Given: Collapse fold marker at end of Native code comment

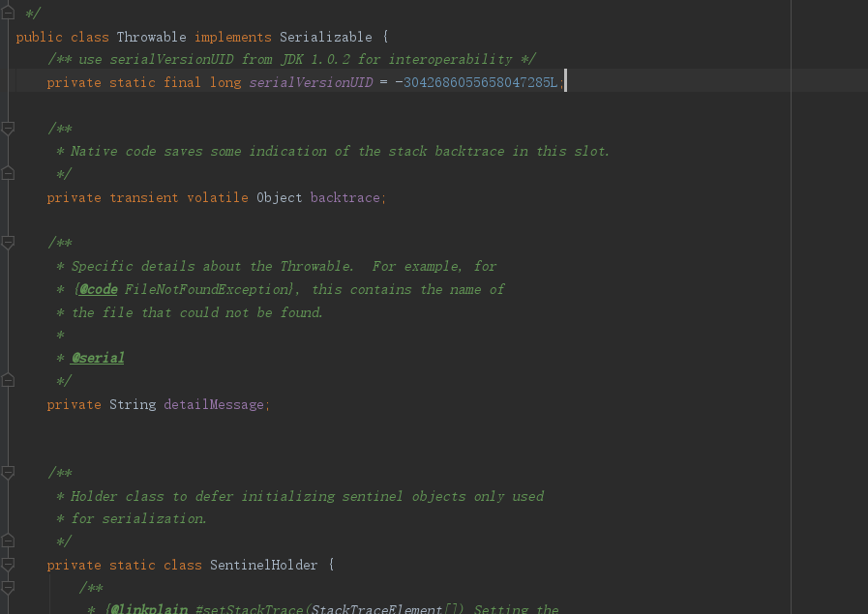Looking at the screenshot, I should pyautogui.click(x=8, y=174).
